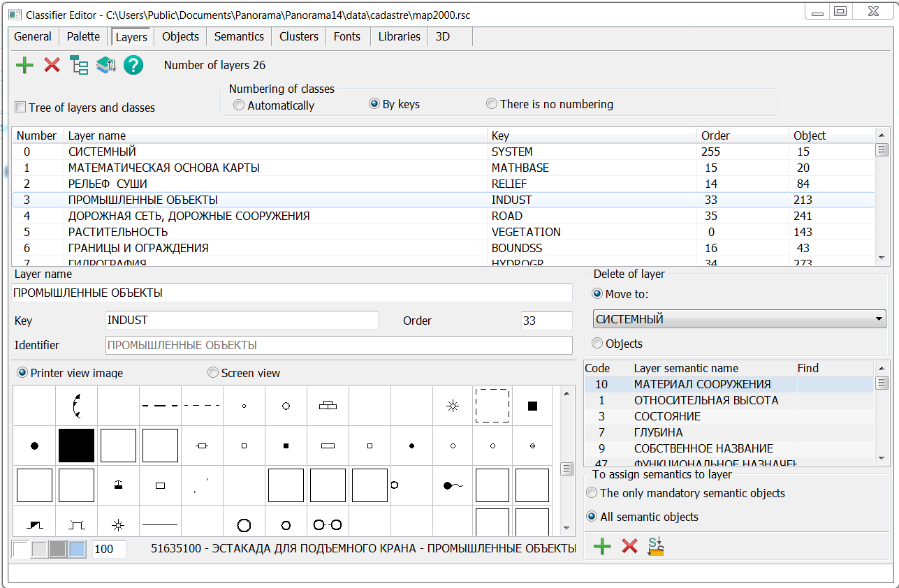Screen dimensions: 899x588
Task: Open the layer tree structure icon
Action: point(79,66)
